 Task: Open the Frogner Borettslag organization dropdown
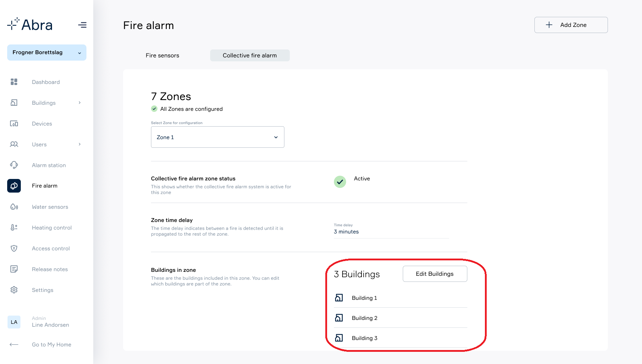coord(47,52)
